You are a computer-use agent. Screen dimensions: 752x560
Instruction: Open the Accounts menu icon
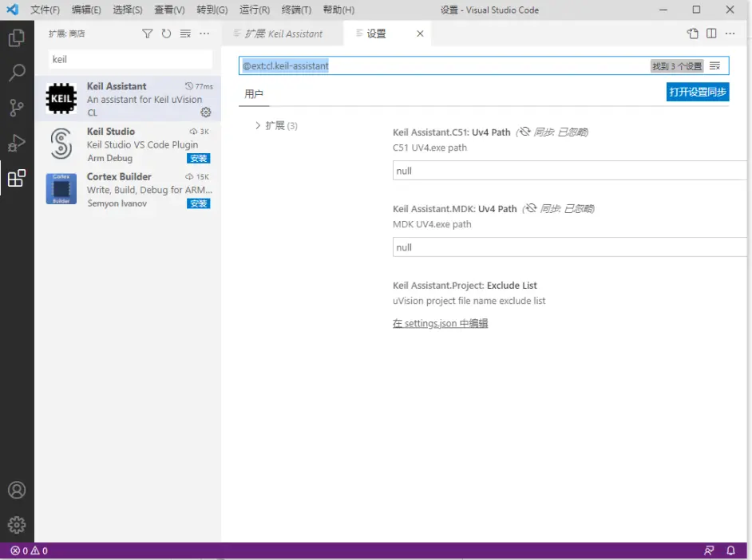(x=17, y=490)
